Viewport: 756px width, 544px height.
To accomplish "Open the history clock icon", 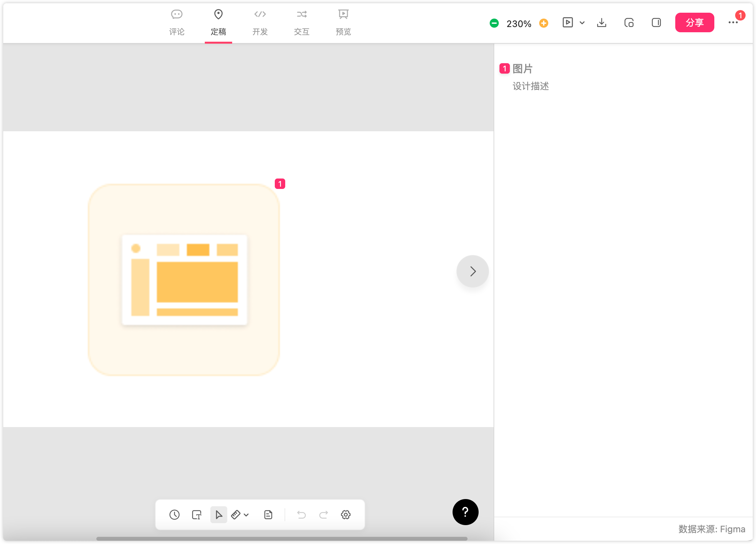I will (x=174, y=515).
